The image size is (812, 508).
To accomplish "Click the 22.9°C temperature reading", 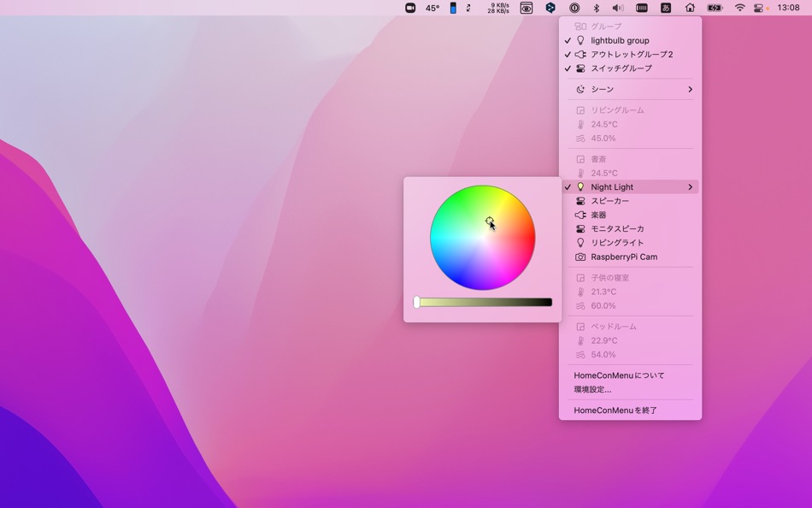I will 630,340.
